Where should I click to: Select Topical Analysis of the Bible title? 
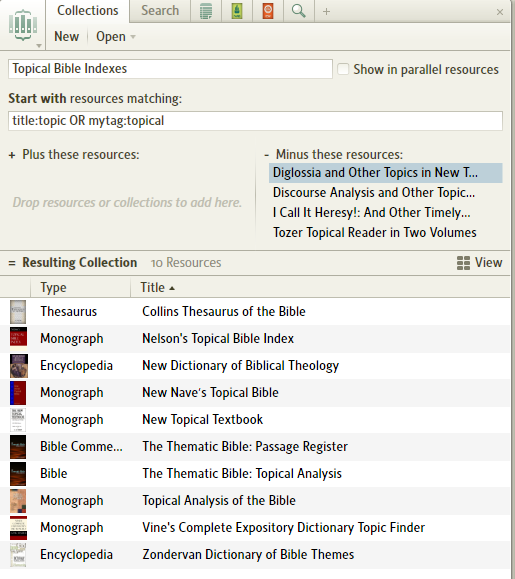click(219, 501)
